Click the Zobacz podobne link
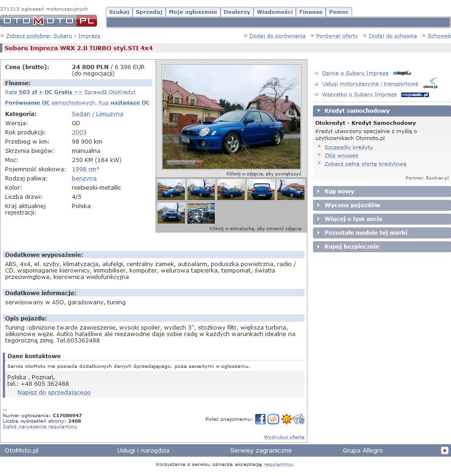The width and height of the screenshot is (451, 476). click(28, 36)
